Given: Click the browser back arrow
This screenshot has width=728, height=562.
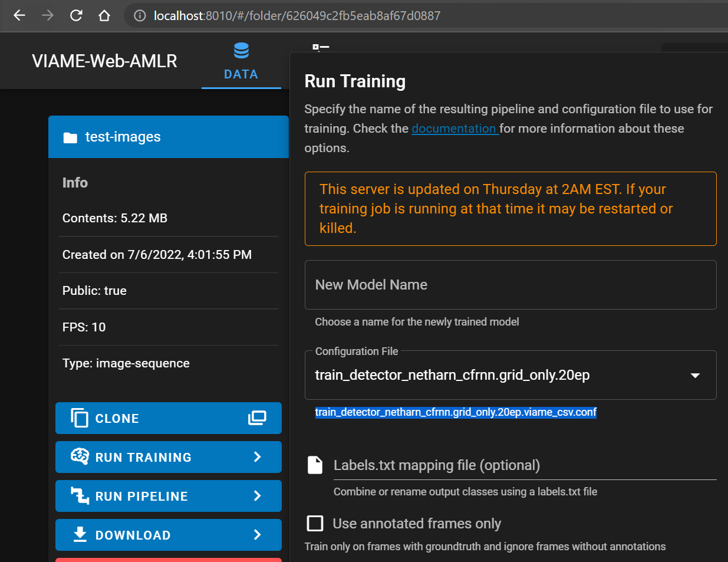Looking at the screenshot, I should 19,15.
